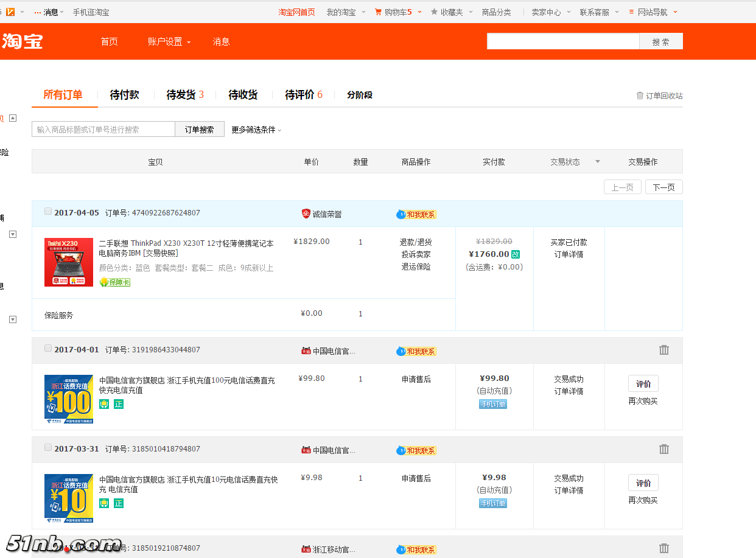Tick the checkbox for order 2017-03-31
The image size is (756, 558).
coord(48,448)
